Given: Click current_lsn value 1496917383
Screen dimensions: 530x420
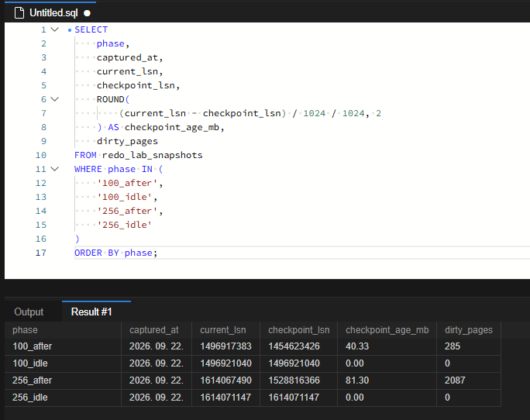Looking at the screenshot, I should 225,346.
